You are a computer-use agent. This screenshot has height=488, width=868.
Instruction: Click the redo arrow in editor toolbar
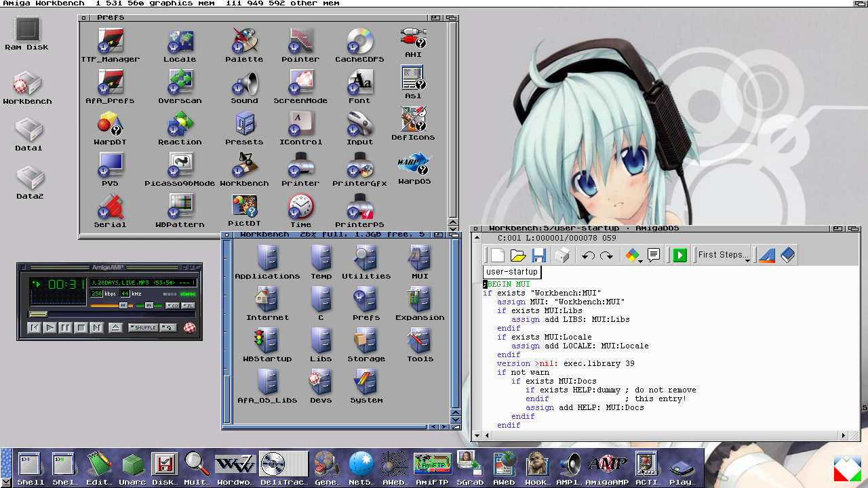point(606,255)
